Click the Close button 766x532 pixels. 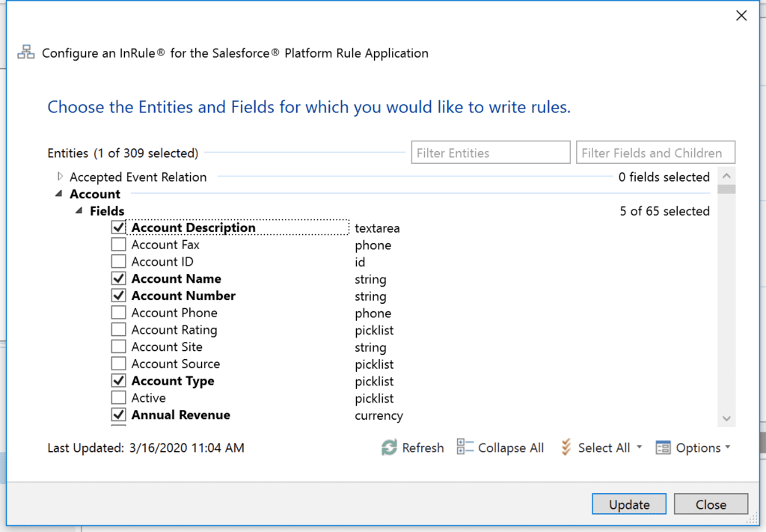[710, 504]
